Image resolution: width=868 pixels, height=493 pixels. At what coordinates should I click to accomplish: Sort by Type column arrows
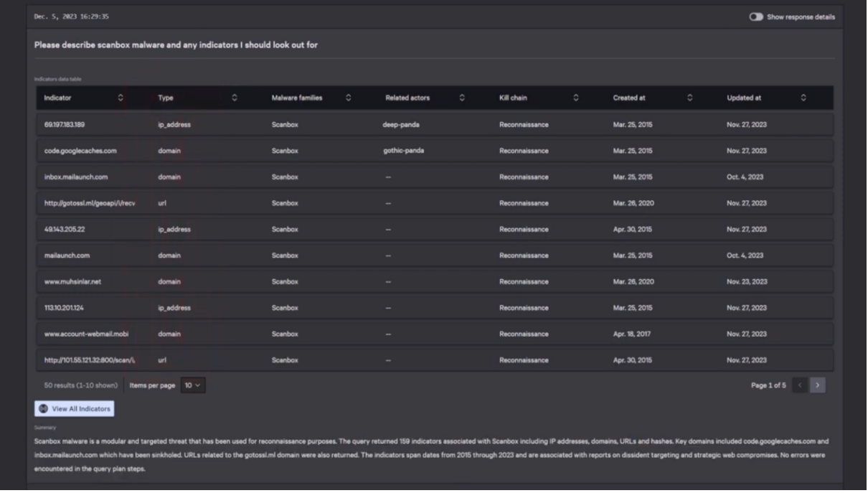[x=235, y=98]
